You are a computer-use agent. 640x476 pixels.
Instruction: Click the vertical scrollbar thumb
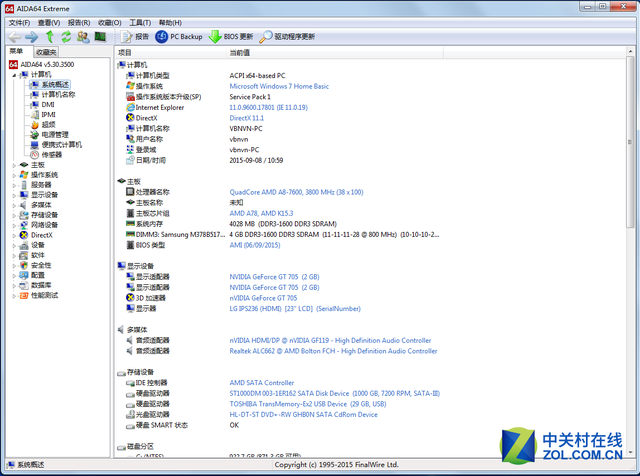[630, 142]
